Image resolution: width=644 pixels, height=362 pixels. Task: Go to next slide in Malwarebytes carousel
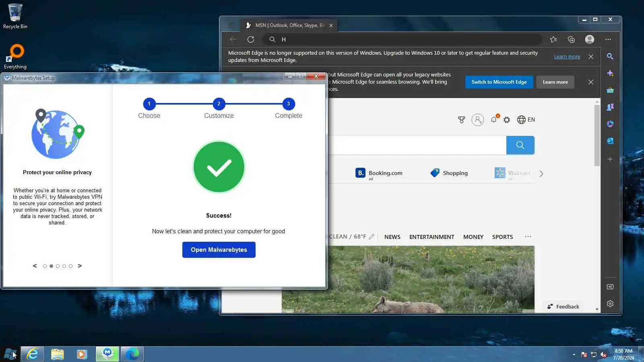click(x=80, y=266)
